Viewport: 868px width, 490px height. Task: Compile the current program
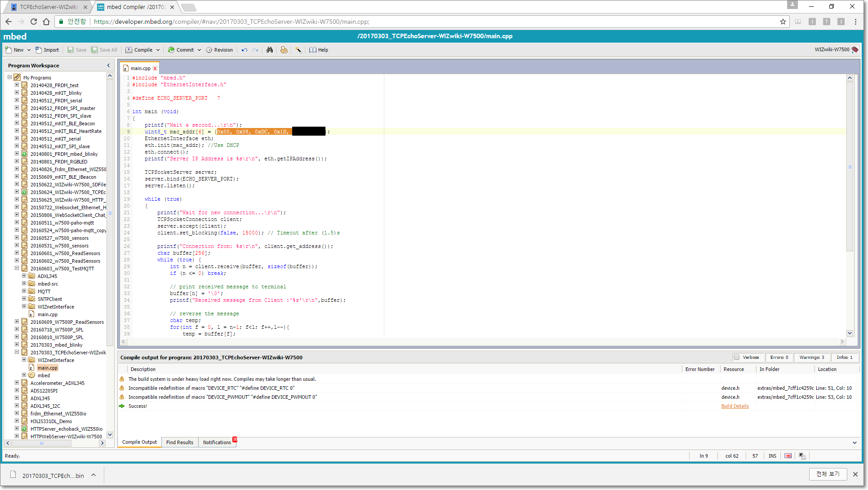coord(139,50)
